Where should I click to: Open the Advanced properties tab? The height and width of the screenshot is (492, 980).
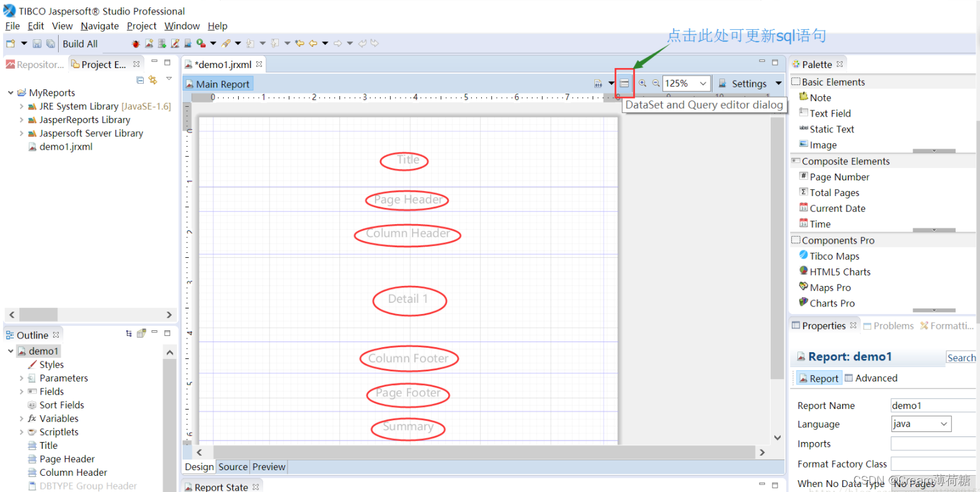(871, 378)
